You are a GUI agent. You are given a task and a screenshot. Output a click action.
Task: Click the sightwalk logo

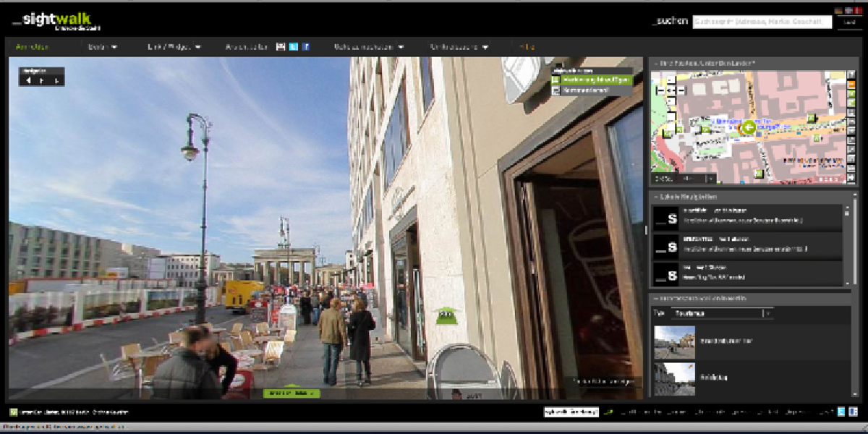pyautogui.click(x=56, y=21)
